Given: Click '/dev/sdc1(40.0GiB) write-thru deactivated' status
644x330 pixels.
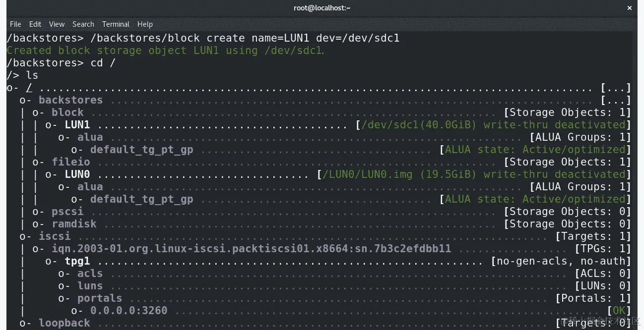Looking at the screenshot, I should tap(493, 125).
